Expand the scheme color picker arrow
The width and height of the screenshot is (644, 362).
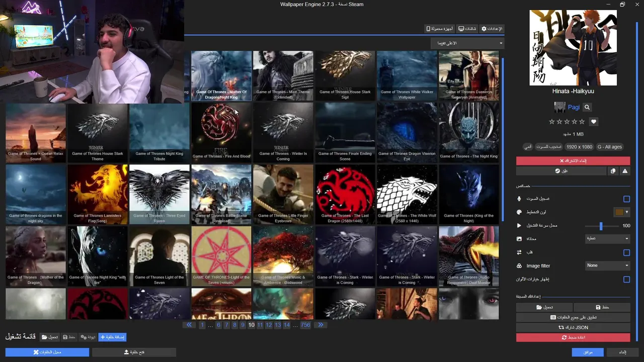(627, 212)
